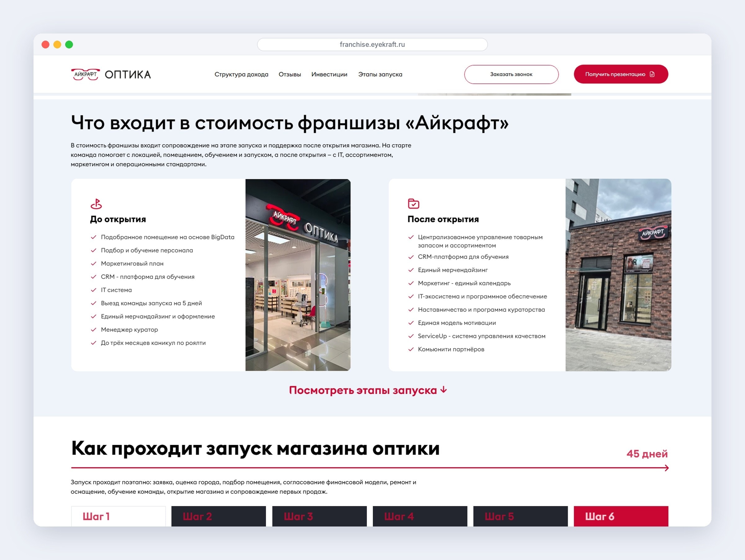745x560 pixels.
Task: Click the red close window dot
Action: pyautogui.click(x=45, y=44)
